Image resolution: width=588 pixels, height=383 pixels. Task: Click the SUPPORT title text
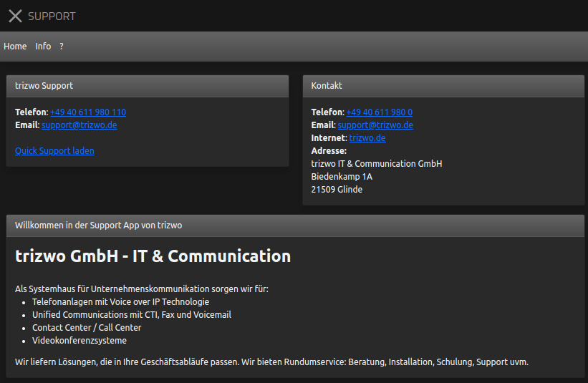(x=52, y=16)
